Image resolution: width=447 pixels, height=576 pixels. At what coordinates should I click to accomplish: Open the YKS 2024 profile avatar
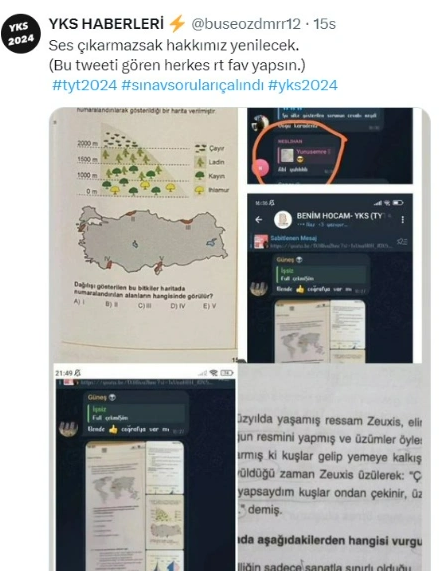click(21, 33)
